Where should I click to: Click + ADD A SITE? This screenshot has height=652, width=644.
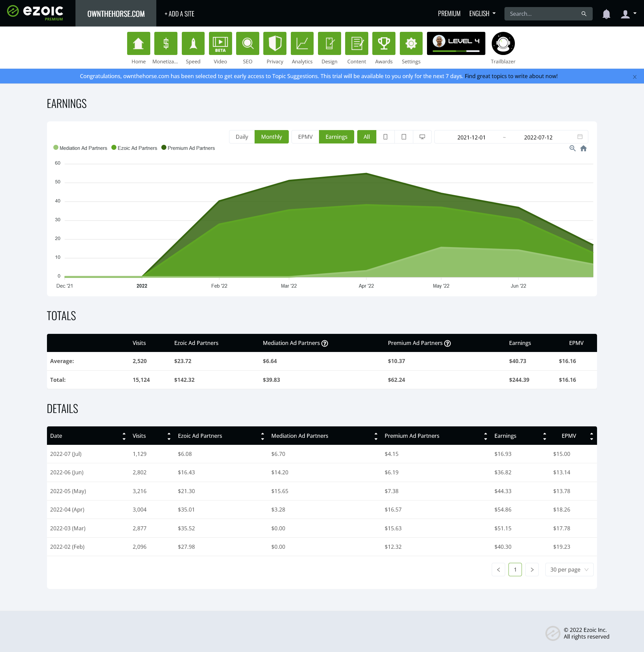(179, 14)
